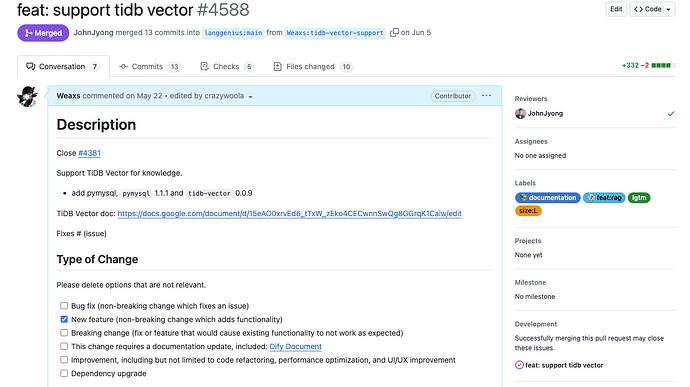690x387 pixels.
Task: Click the 'on May 22' comment timestamp
Action: click(144, 96)
